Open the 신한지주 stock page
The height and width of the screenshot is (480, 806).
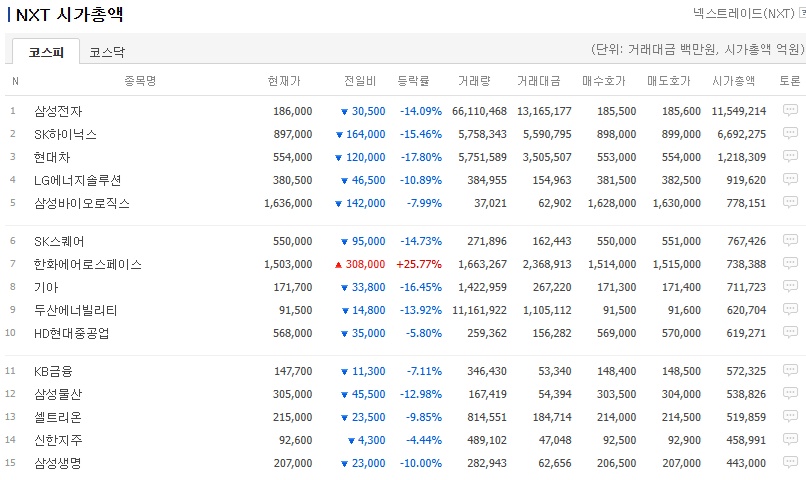[x=58, y=440]
